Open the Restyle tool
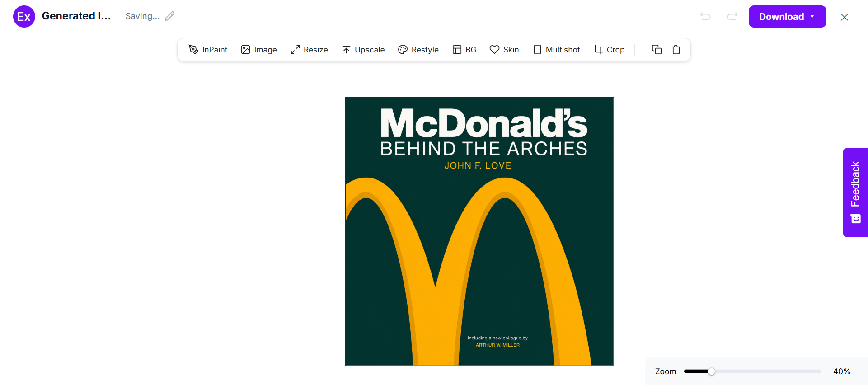This screenshot has height=385, width=868. coord(418,50)
